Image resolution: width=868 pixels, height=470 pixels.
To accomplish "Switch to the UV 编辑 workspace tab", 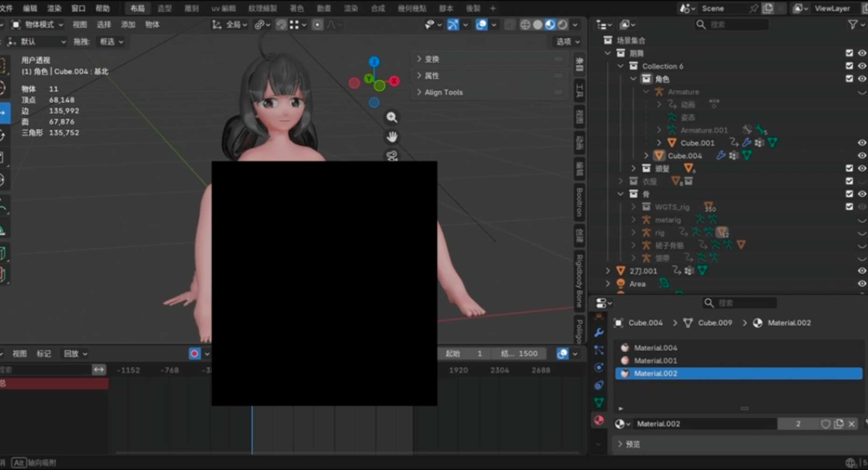I will 224,8.
